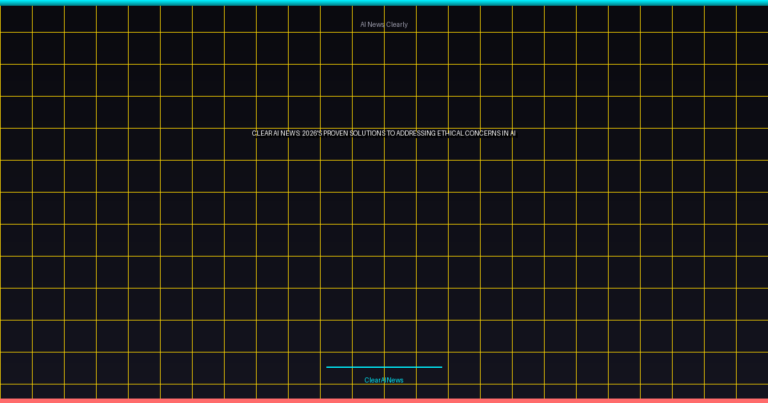Click the headline about ethical concerns in AI

(x=384, y=133)
